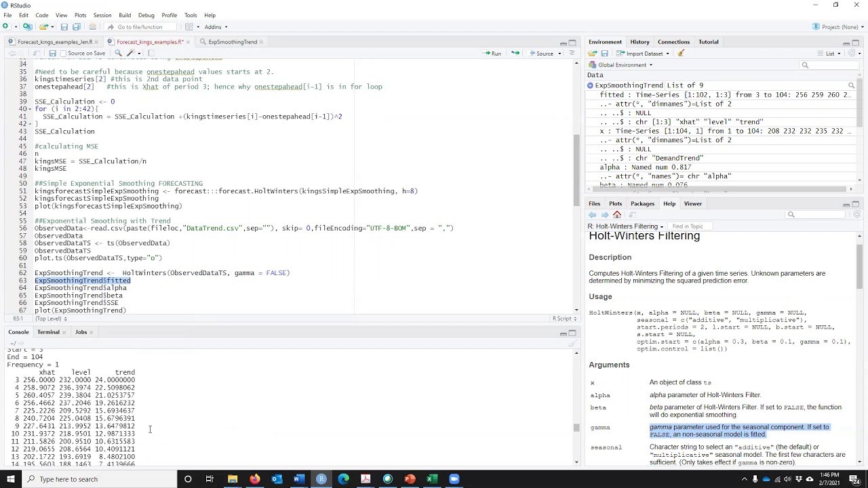Image resolution: width=868 pixels, height=488 pixels.
Task: Switch to the Packages tab
Action: pyautogui.click(x=642, y=203)
